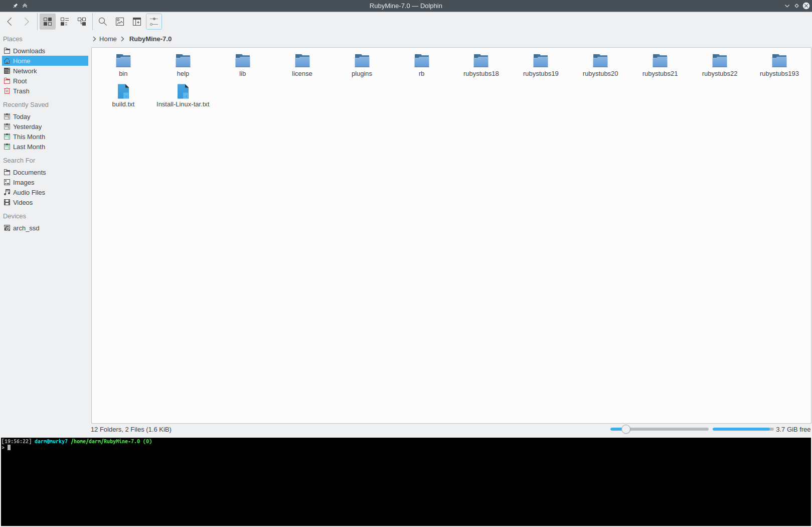Close the Dolphin window
This screenshot has height=527, width=812.
(806, 6)
